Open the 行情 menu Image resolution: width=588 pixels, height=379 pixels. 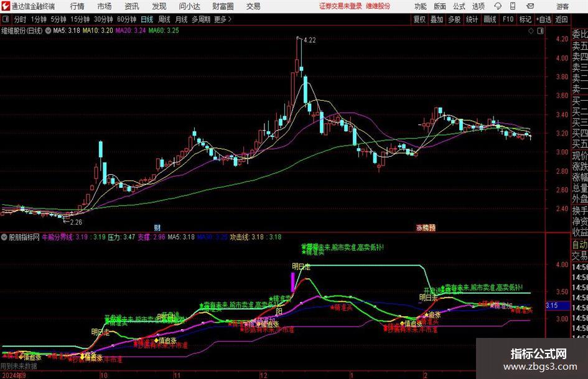[x=77, y=6]
